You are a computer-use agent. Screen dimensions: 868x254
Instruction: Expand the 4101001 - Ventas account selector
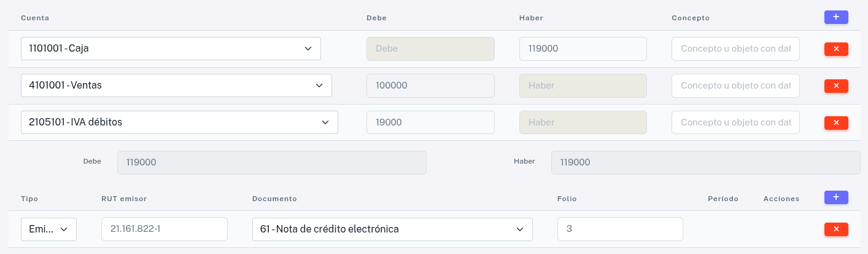176,85
